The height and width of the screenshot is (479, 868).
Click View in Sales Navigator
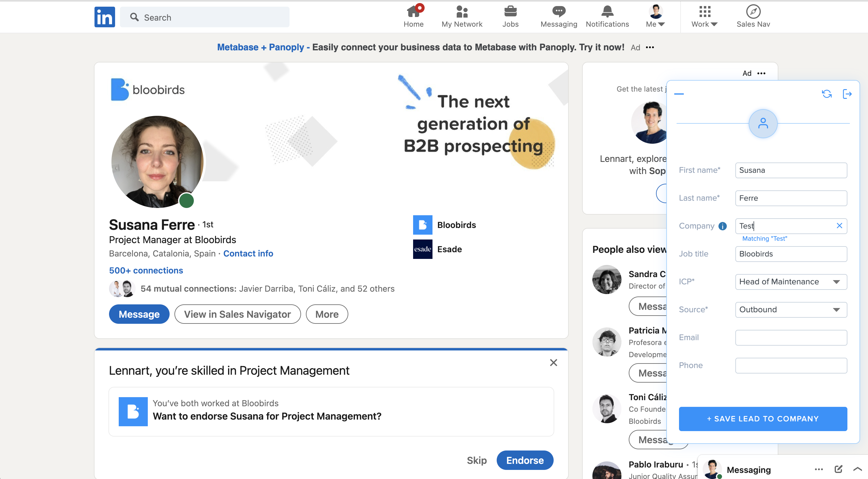click(237, 314)
